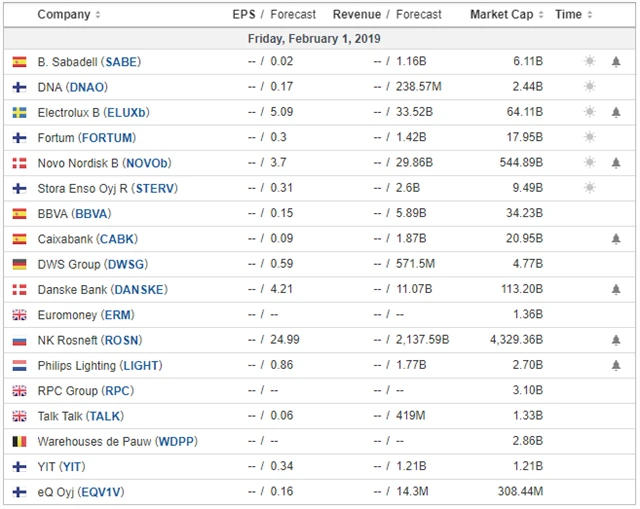Sort using the Time column arrow
Screen dimensions: 640x509
click(590, 15)
